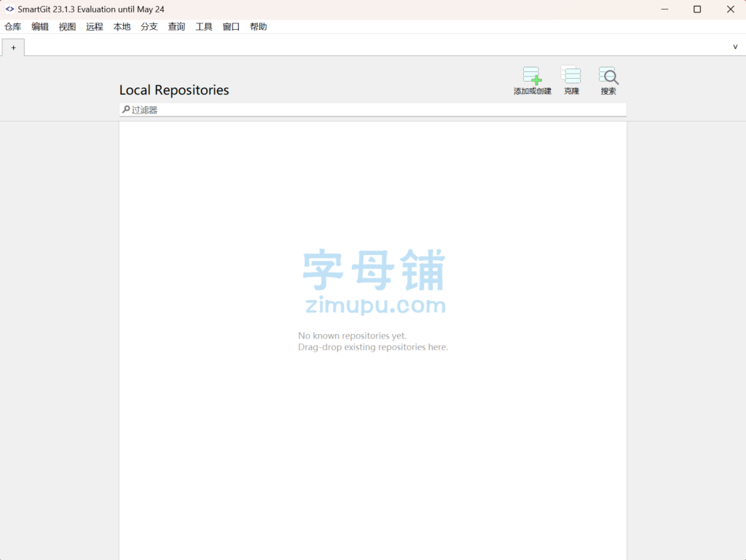Open the 远程 menu
Viewport: 746px width, 560px height.
tap(94, 27)
